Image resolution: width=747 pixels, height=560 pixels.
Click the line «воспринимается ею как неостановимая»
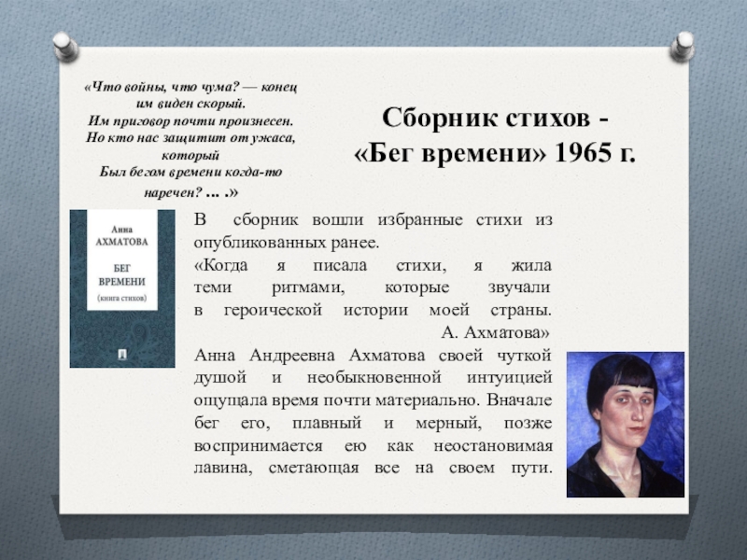pos(373,446)
